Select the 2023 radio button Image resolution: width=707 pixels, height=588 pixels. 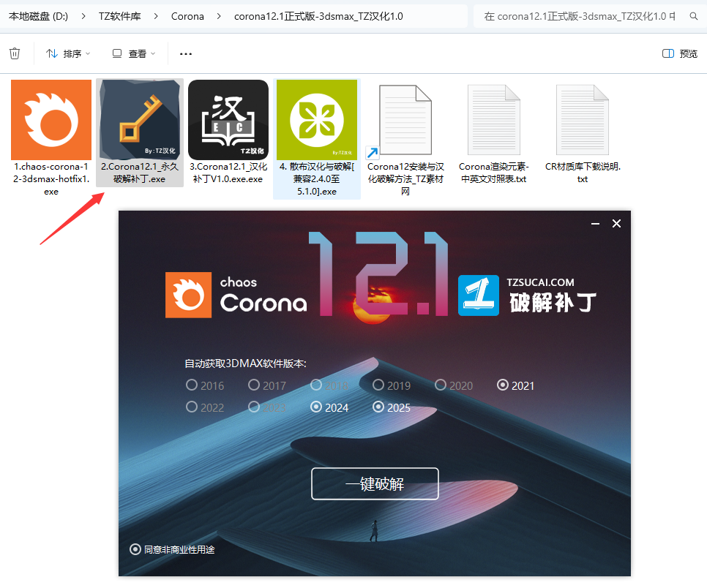[254, 407]
